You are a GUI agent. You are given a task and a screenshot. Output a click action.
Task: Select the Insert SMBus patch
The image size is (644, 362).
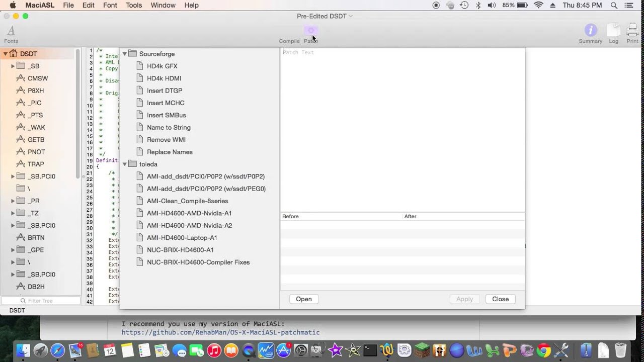tap(167, 115)
